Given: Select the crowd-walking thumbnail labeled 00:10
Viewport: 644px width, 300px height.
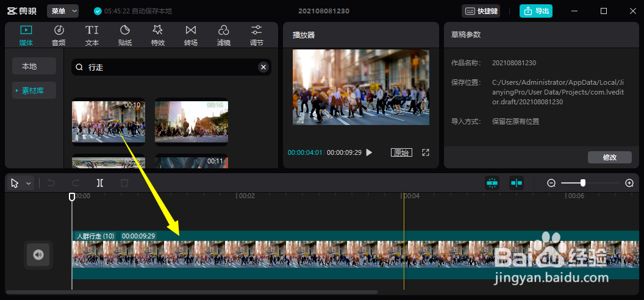Looking at the screenshot, I should click(109, 122).
